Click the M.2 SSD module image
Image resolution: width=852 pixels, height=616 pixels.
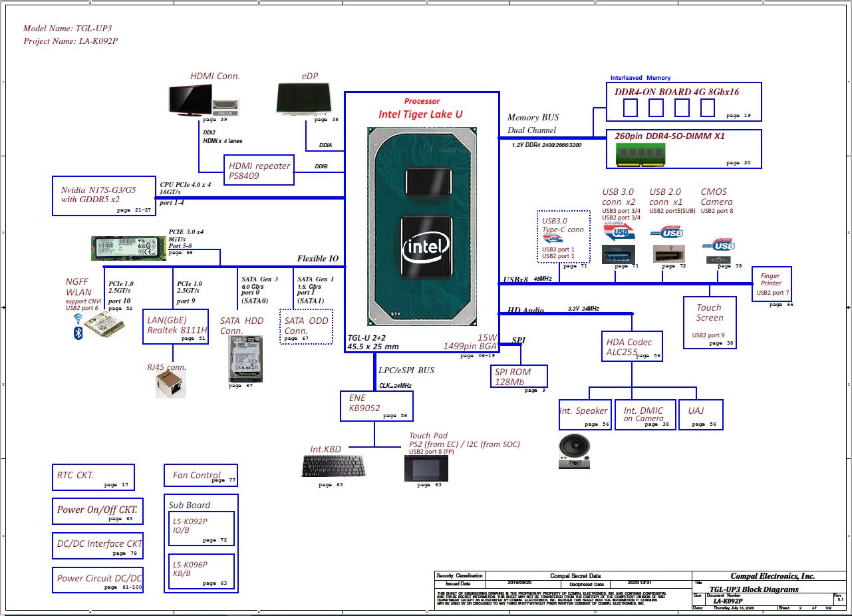(129, 245)
